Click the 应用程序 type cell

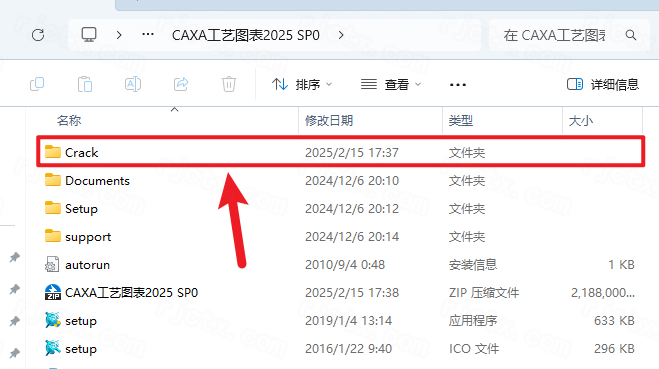click(473, 321)
